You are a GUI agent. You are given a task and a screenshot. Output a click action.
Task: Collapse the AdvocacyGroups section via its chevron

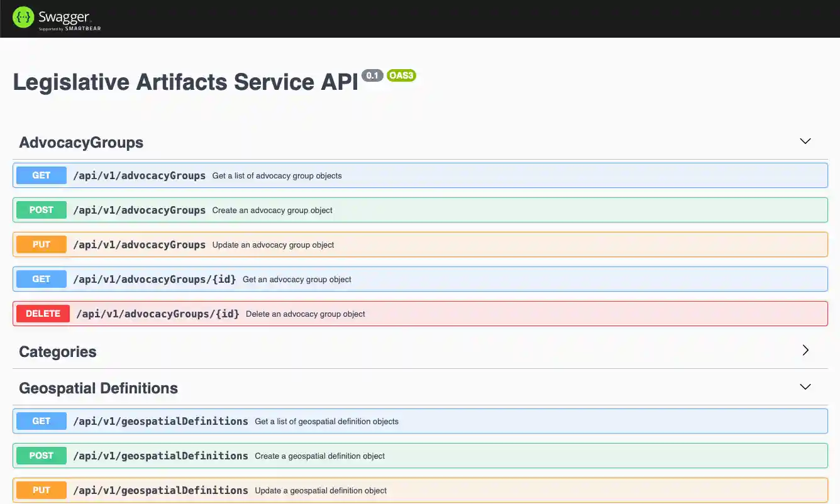805,141
